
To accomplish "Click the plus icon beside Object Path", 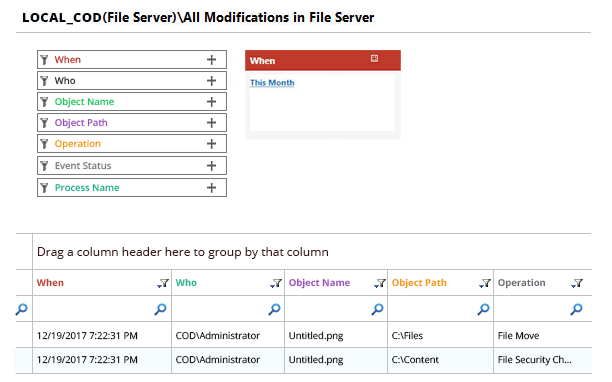I will 212,123.
